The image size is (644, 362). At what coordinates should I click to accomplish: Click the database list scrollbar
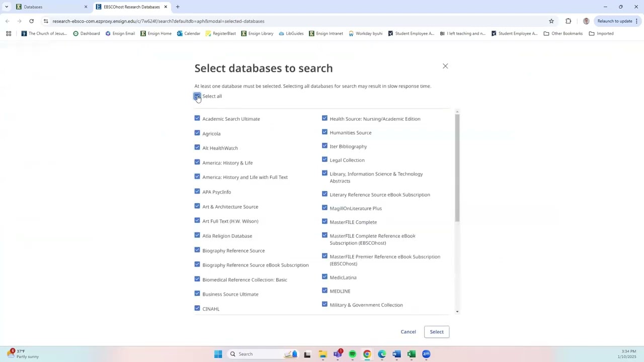tap(457, 167)
